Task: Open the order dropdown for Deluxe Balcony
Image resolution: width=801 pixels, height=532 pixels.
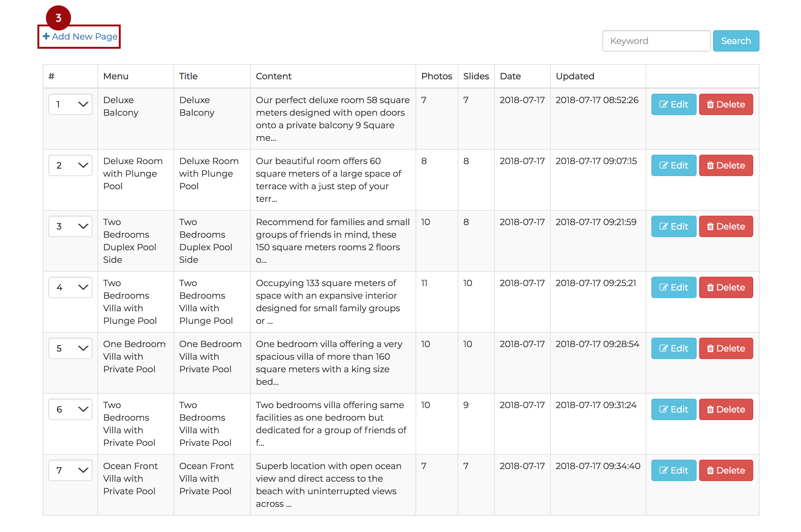Action: tap(70, 104)
